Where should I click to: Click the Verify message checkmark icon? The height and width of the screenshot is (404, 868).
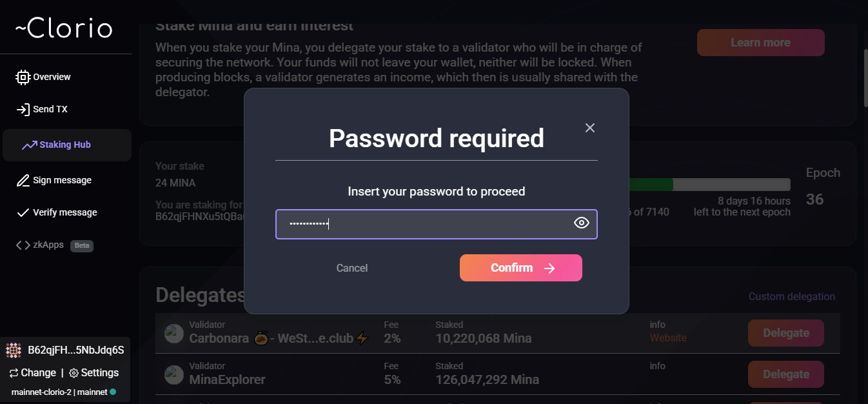[23, 212]
